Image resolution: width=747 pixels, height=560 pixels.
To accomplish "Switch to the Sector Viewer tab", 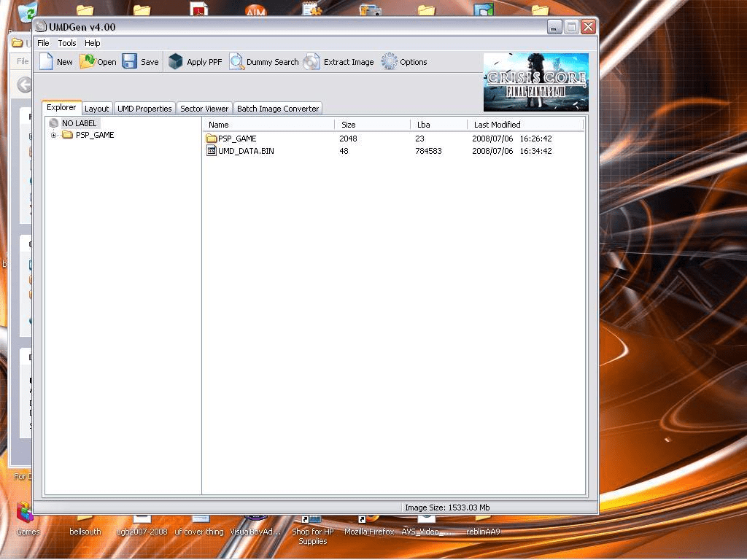I will (x=204, y=107).
